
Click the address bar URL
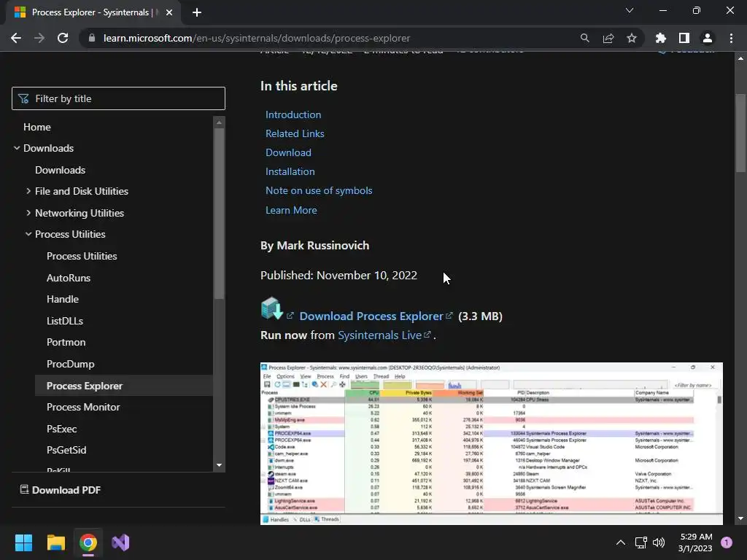point(257,38)
